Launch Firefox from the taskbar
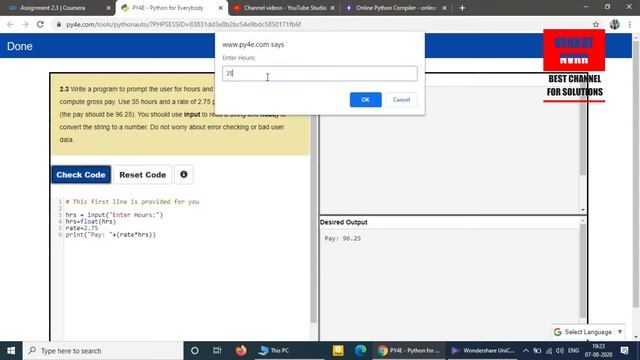This screenshot has height=360, width=640. 241,351
